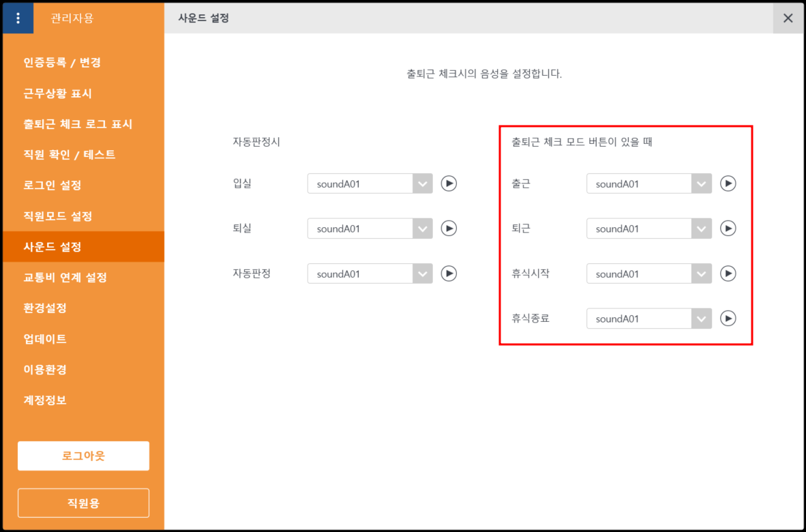Expand the 퇴실 sound dropdown
Viewport: 806px width, 532px height.
pyautogui.click(x=370, y=228)
